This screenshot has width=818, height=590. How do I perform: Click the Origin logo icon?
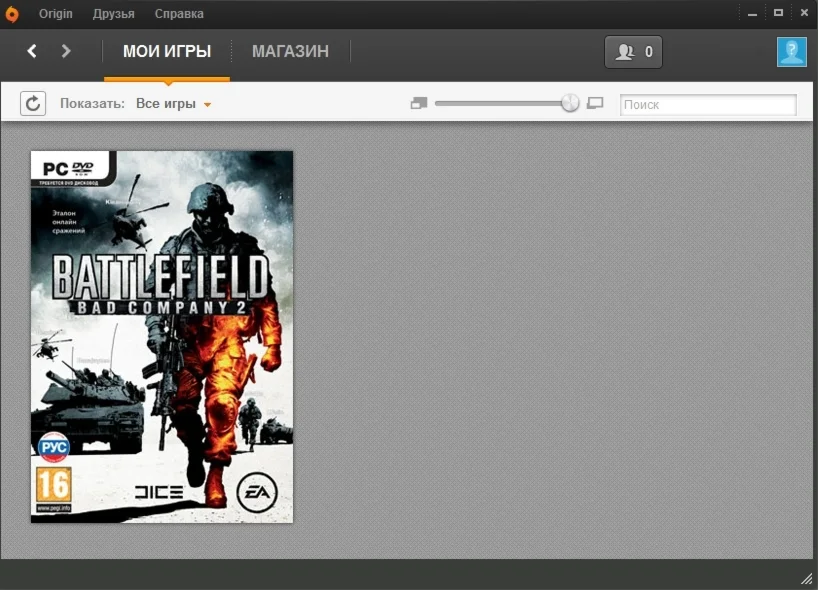point(13,13)
